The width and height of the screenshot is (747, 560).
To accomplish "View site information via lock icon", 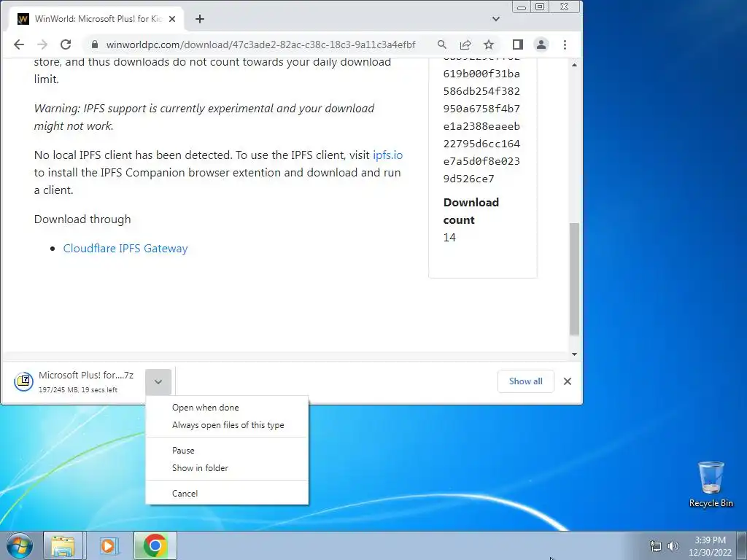I will point(94,44).
